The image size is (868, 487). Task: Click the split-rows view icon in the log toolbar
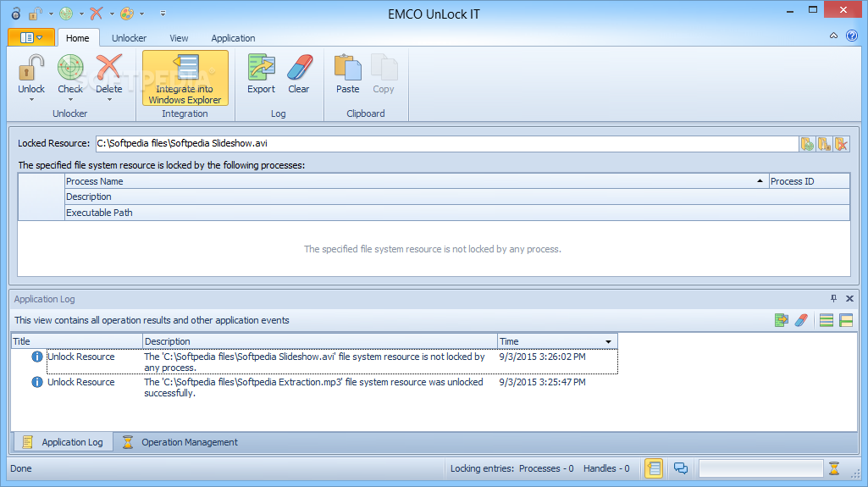coord(846,320)
